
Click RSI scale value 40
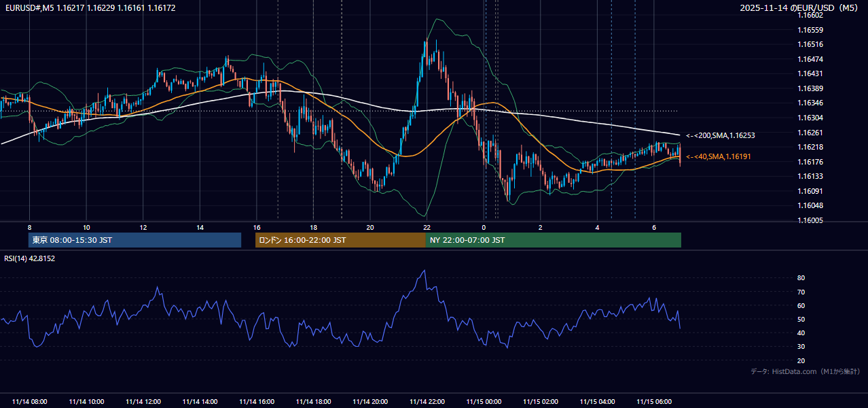click(801, 333)
